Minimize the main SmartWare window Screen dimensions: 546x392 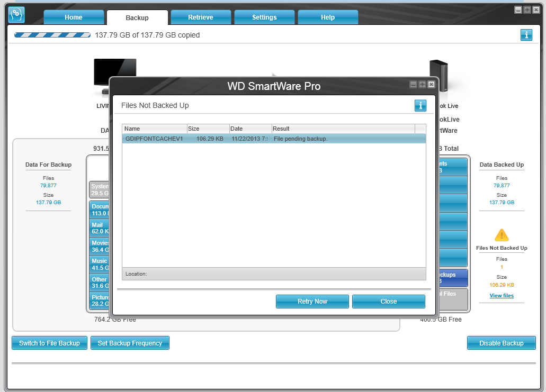518,10
